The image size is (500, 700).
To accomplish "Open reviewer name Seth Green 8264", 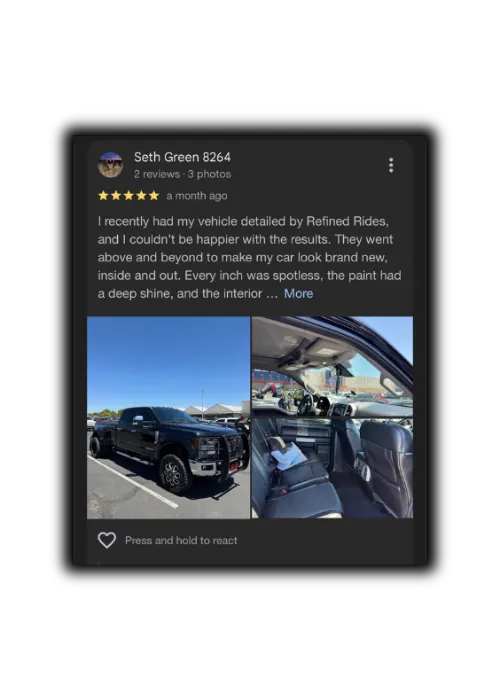I will coord(182,157).
